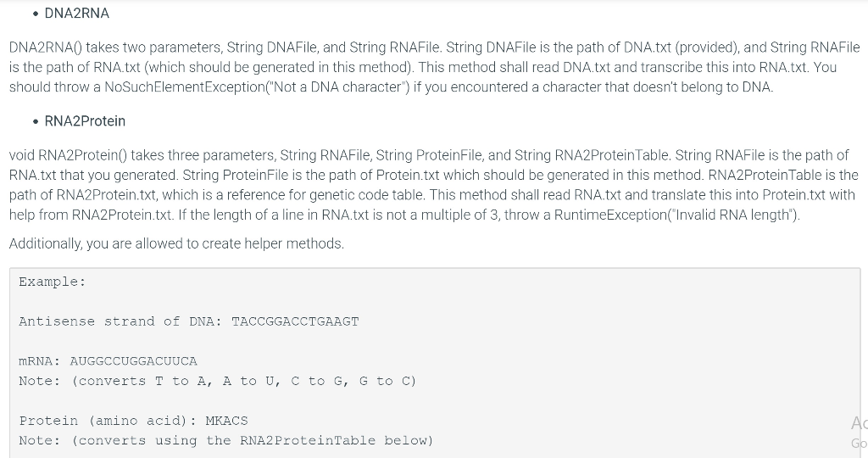Screen dimensions: 868x458
Task: Click the note mentioning RNA2ProteinTable below
Action: click(x=225, y=441)
